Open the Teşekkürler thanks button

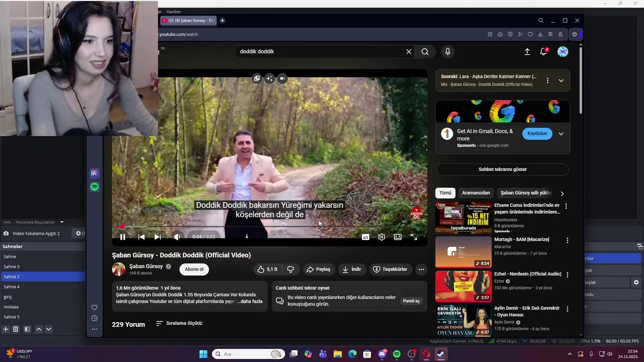[390, 269]
